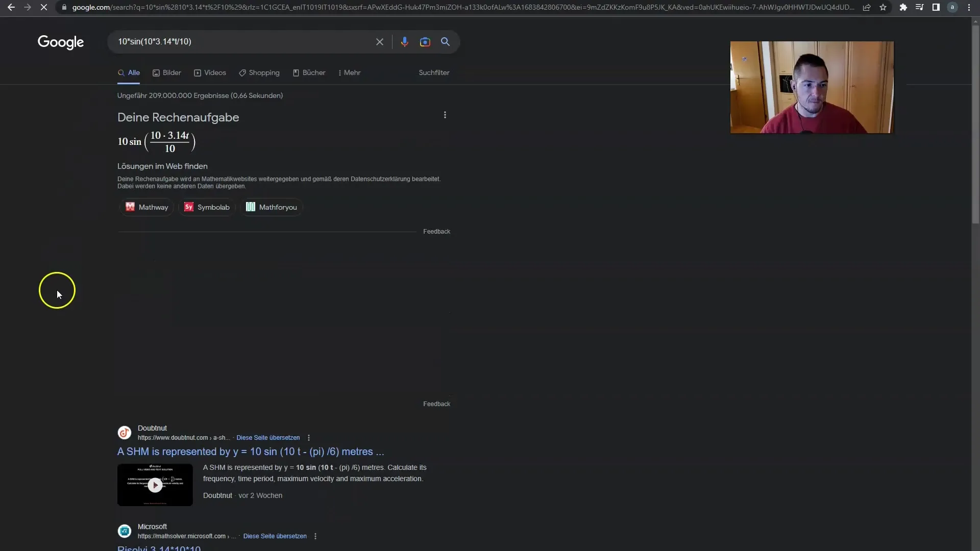Click the Doubtnut source URL text
Image resolution: width=980 pixels, height=551 pixels.
click(x=184, y=438)
